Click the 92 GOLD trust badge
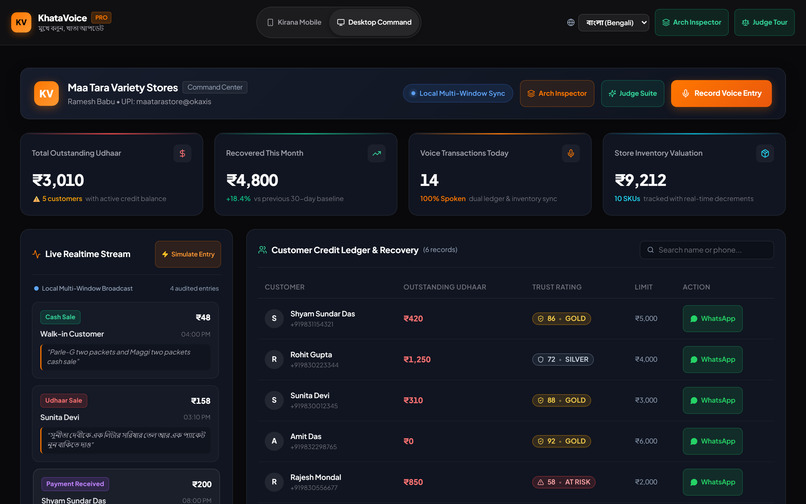The image size is (806, 504). 561,441
